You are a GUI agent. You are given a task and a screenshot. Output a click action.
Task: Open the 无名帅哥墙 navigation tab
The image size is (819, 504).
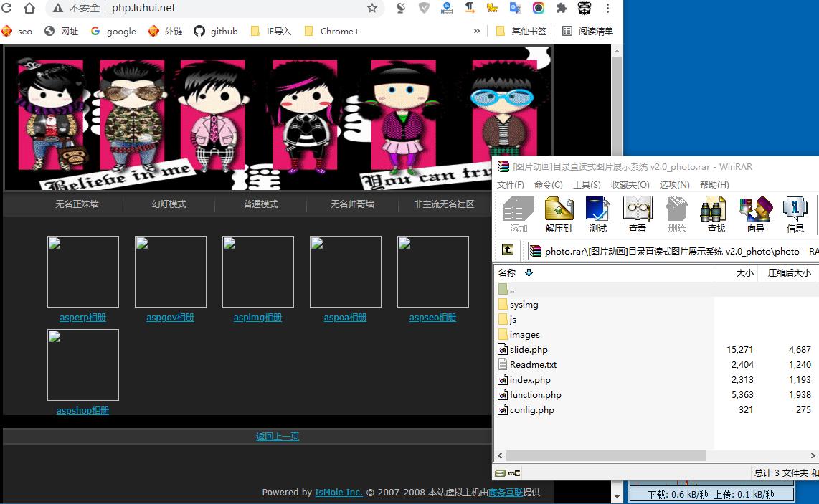point(352,204)
